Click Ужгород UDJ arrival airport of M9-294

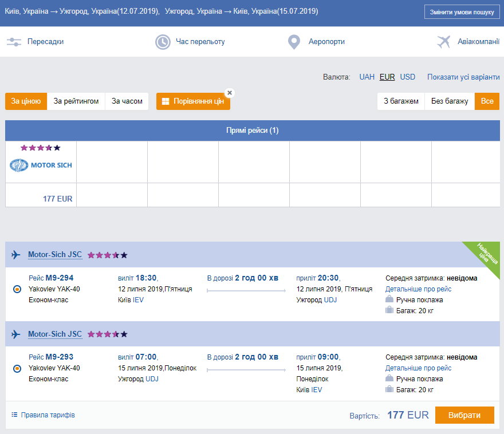[317, 300]
